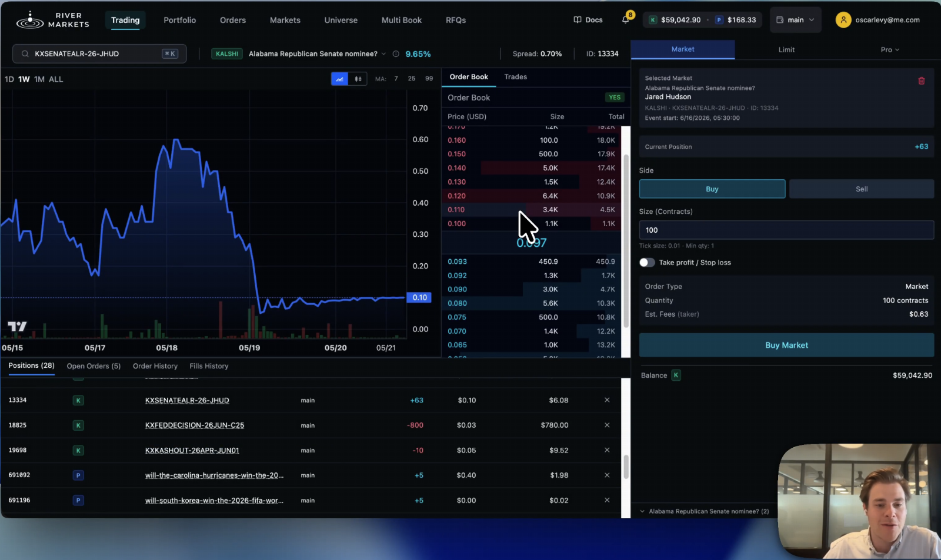Toggle the YES side of order book
The height and width of the screenshot is (560, 941).
coord(615,98)
